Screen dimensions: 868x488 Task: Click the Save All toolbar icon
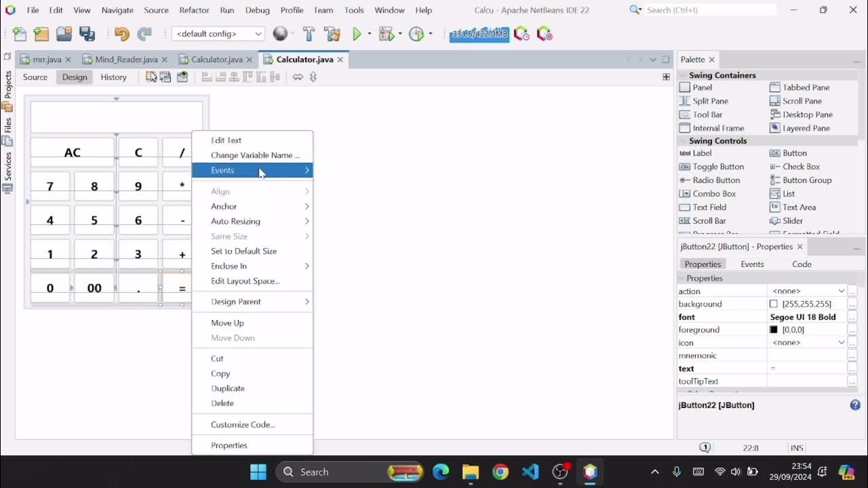tap(87, 34)
